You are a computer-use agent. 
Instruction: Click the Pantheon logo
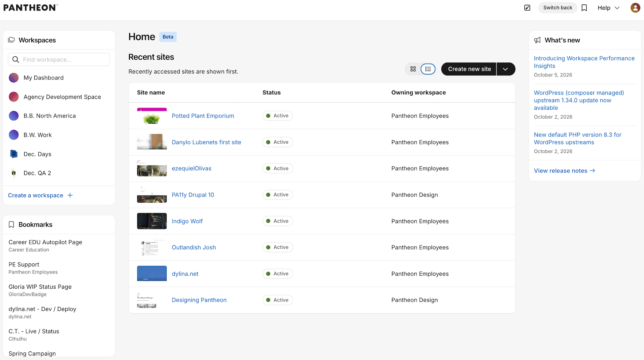pos(31,8)
